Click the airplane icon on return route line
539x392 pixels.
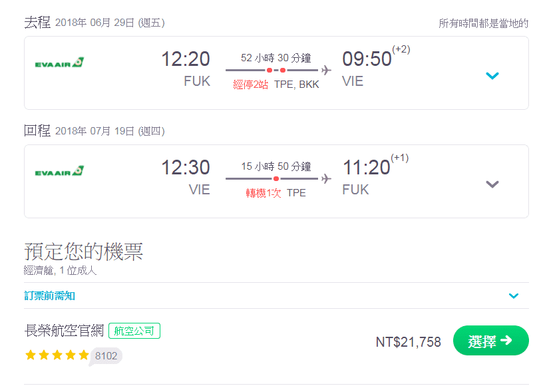326,178
